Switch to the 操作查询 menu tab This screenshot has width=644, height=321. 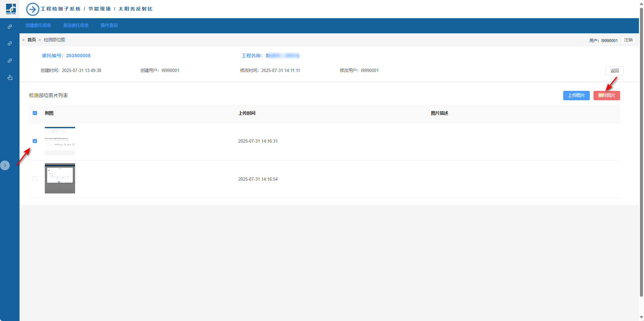[109, 26]
